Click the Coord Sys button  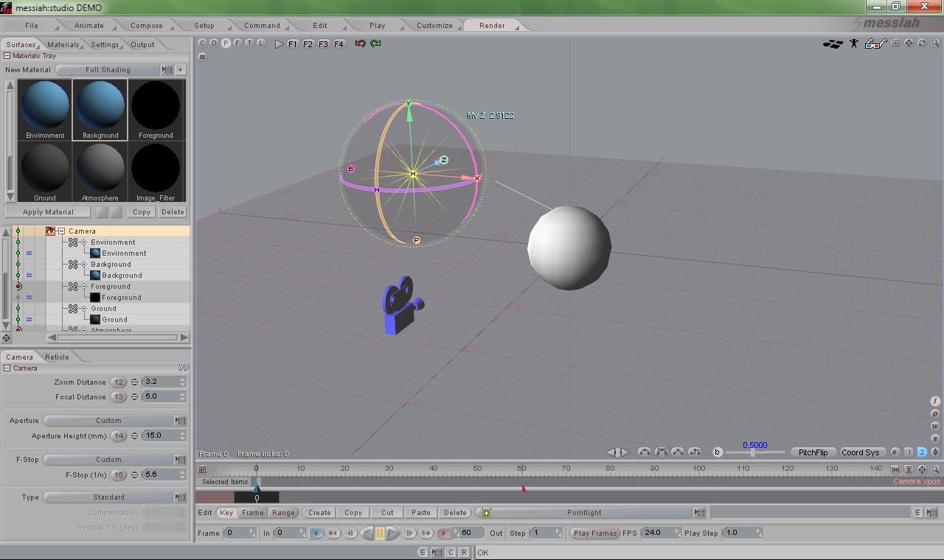(x=861, y=452)
